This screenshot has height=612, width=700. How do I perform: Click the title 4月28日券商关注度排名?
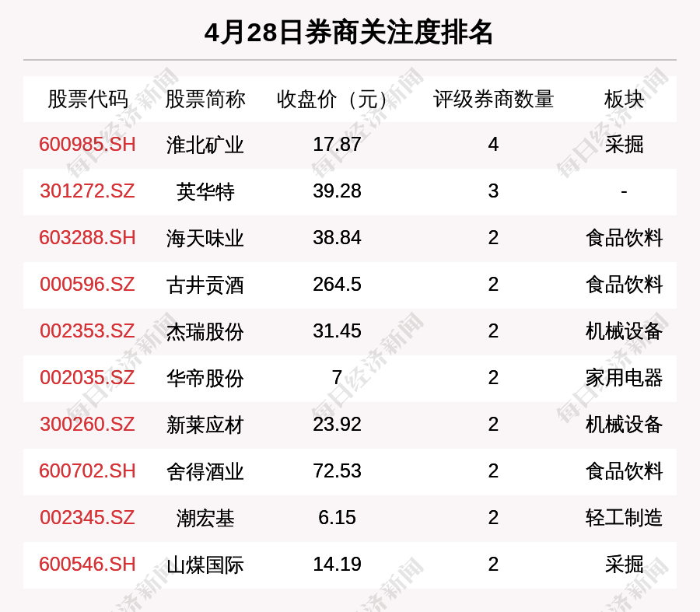pyautogui.click(x=348, y=33)
